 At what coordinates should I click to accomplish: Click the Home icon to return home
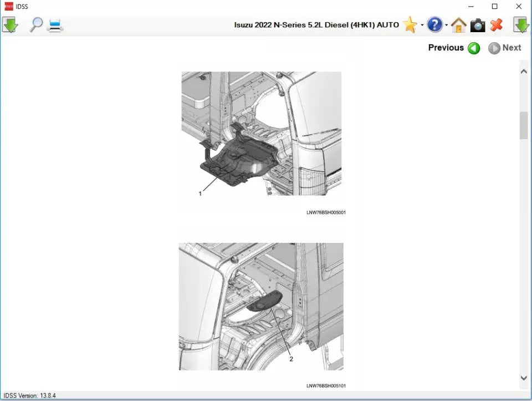point(458,24)
